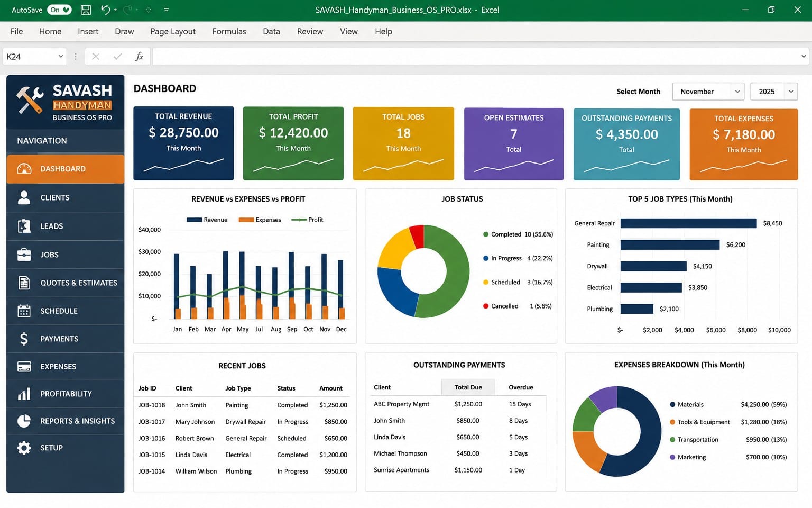Switch to the View tab

pos(348,31)
